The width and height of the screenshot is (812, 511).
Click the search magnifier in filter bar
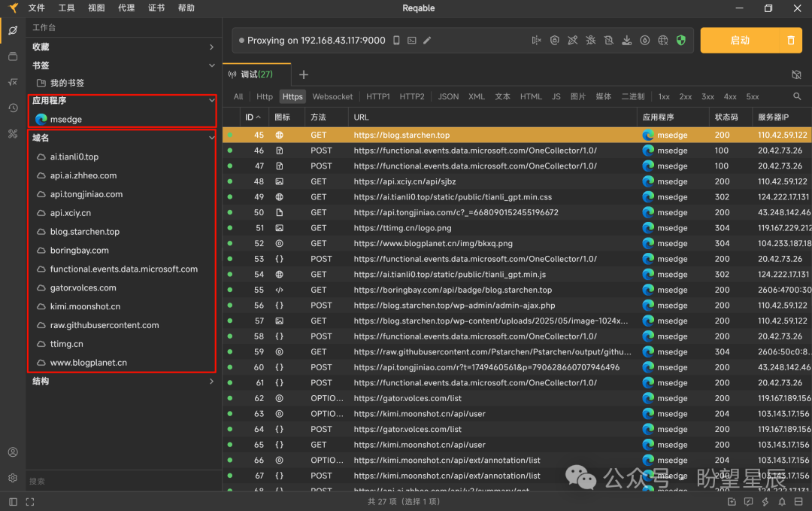(x=797, y=96)
